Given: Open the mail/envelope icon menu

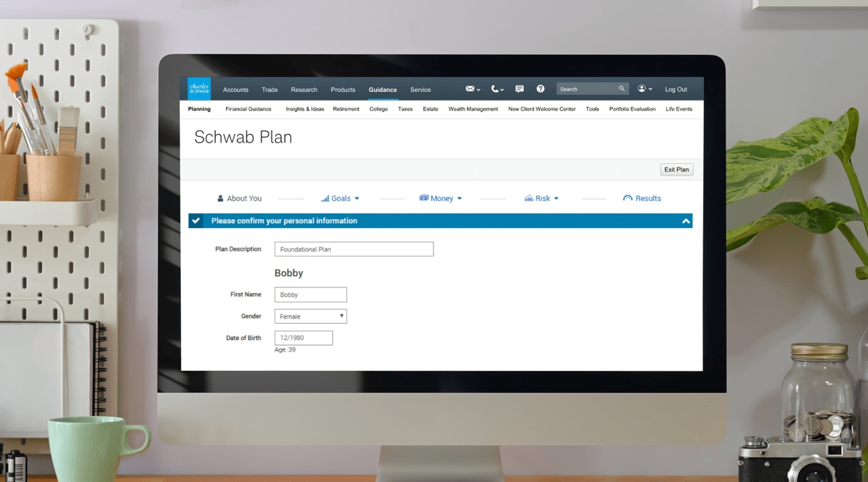Looking at the screenshot, I should click(470, 88).
